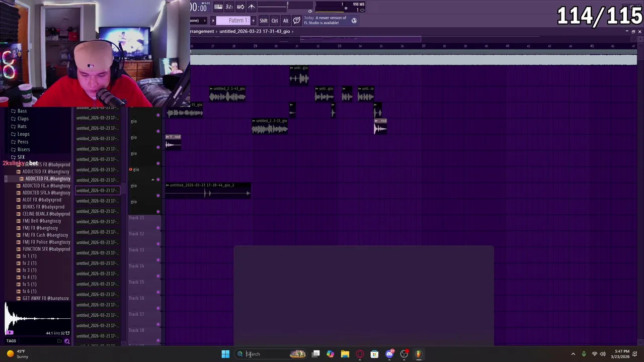Click the sample waveform preview in browser

[x=37, y=318]
